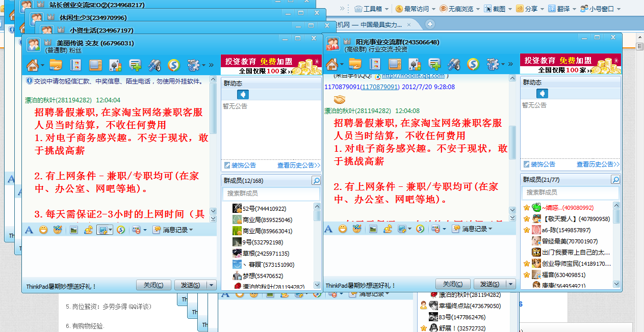Open card games icon in 美丽传说 window
Viewport: 644px width, 332px height.
115,65
